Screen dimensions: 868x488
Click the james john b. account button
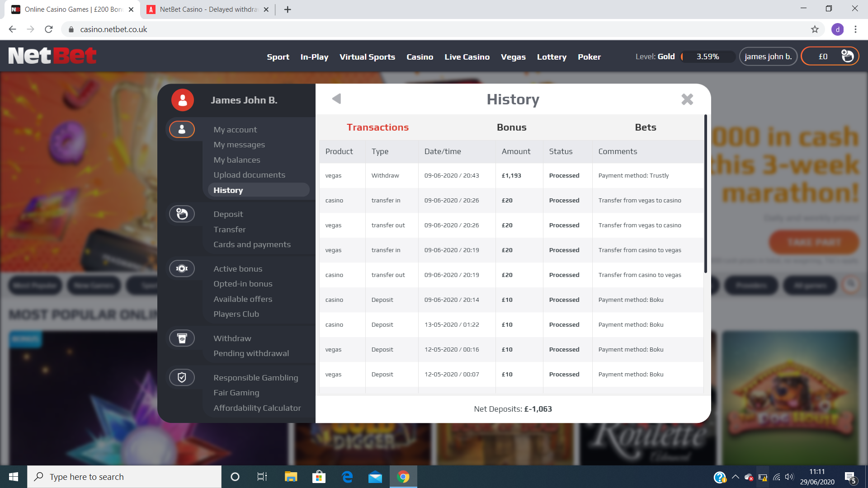pos(768,56)
